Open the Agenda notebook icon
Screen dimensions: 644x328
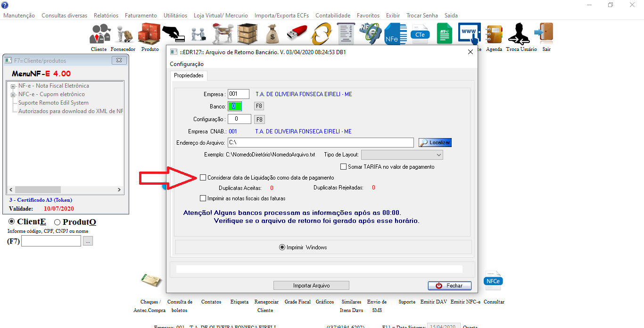point(494,35)
